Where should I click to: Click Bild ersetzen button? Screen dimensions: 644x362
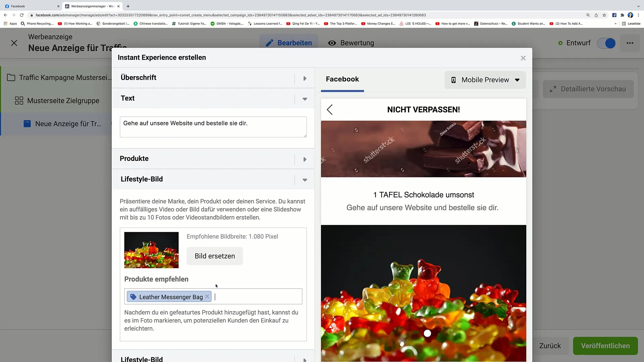click(215, 256)
